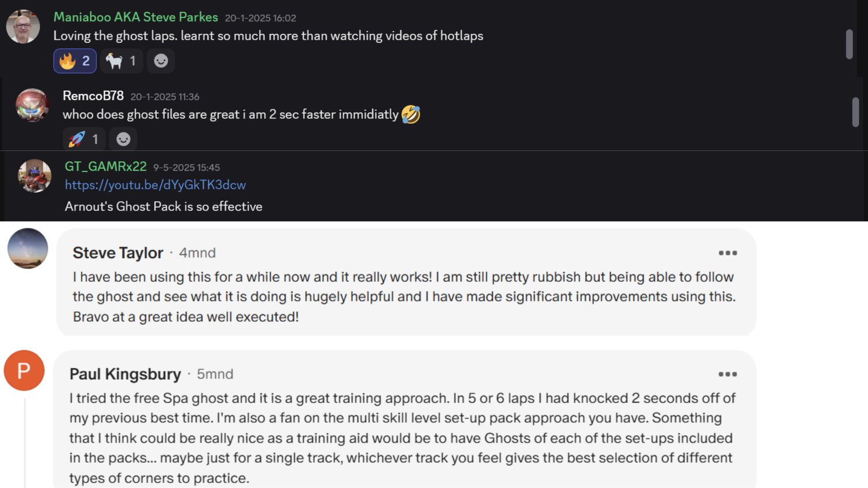The image size is (868, 488).
Task: Toggle the rocket reaction on RemcoB78's message
Action: pos(84,139)
